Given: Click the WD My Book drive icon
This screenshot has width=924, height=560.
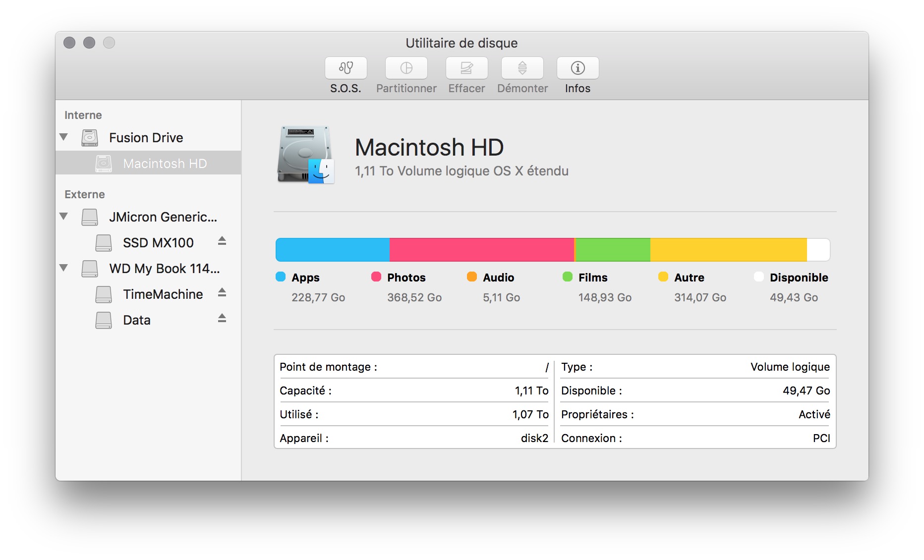Looking at the screenshot, I should [90, 269].
